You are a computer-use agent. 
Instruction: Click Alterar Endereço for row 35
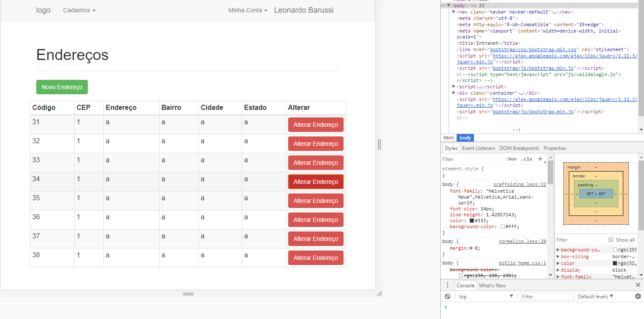pyautogui.click(x=316, y=201)
